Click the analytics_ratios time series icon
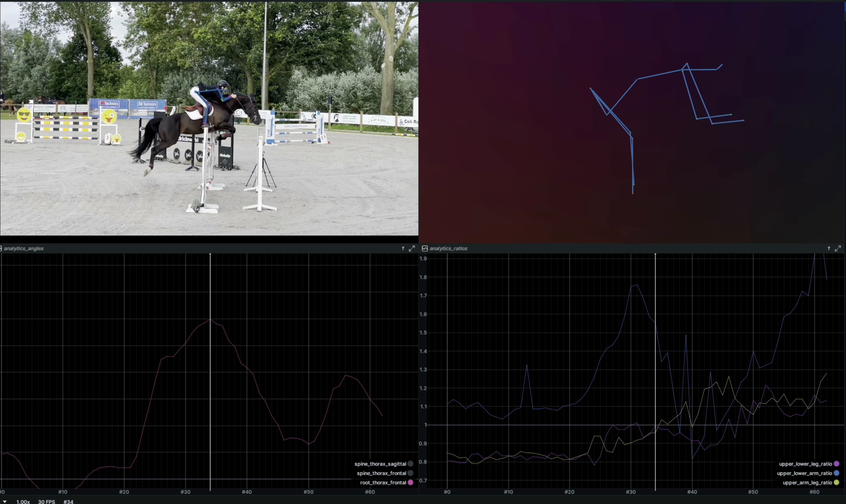This screenshot has height=504, width=846. 425,248
